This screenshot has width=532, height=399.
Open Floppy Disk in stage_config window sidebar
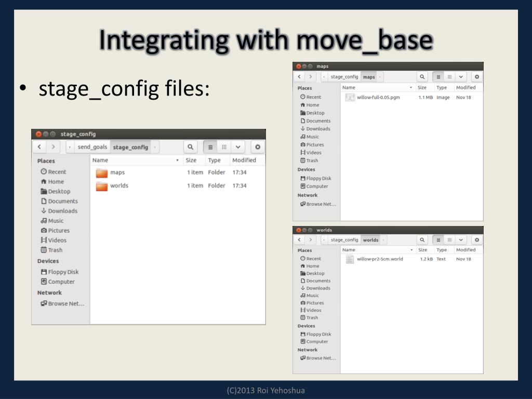click(x=59, y=272)
